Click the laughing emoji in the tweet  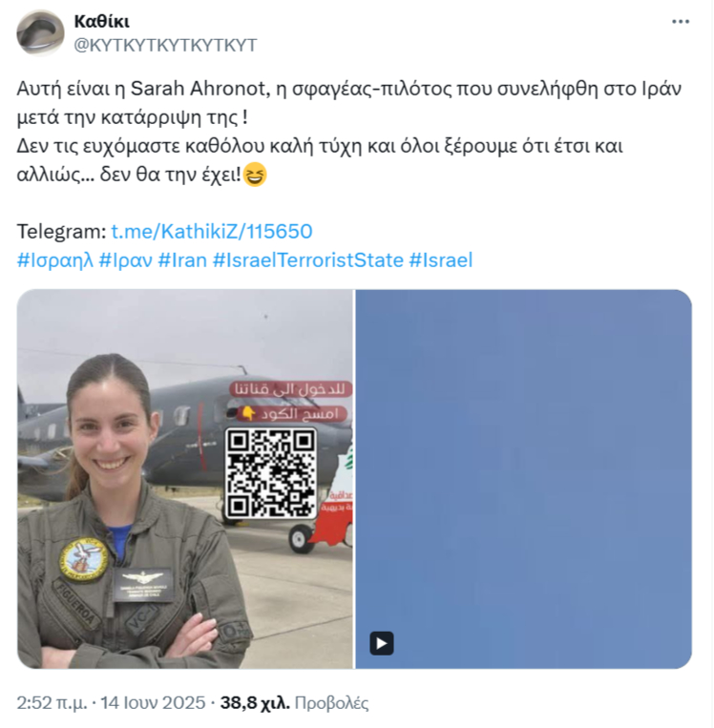point(255,175)
